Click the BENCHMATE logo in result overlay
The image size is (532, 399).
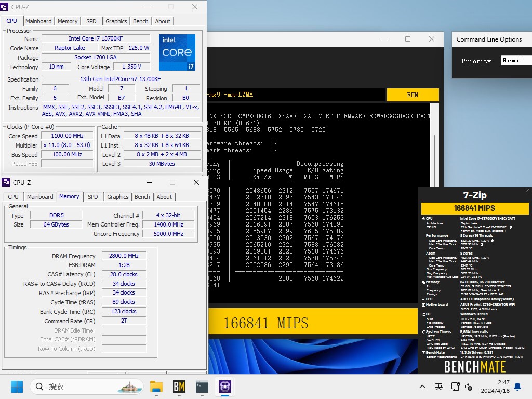(475, 366)
